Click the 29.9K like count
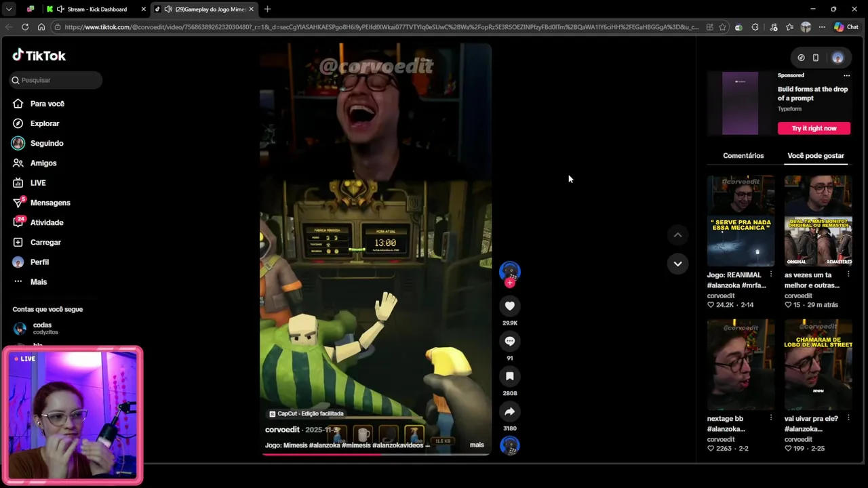 pos(510,323)
